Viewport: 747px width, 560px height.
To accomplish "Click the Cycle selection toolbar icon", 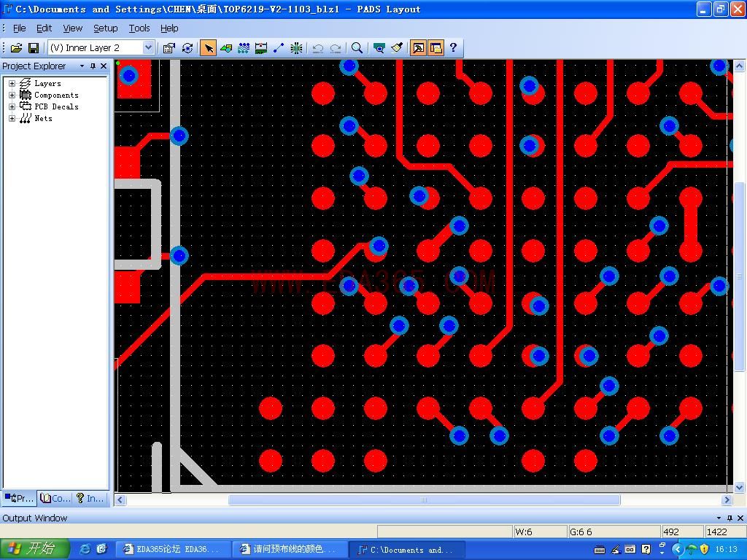I will click(187, 48).
